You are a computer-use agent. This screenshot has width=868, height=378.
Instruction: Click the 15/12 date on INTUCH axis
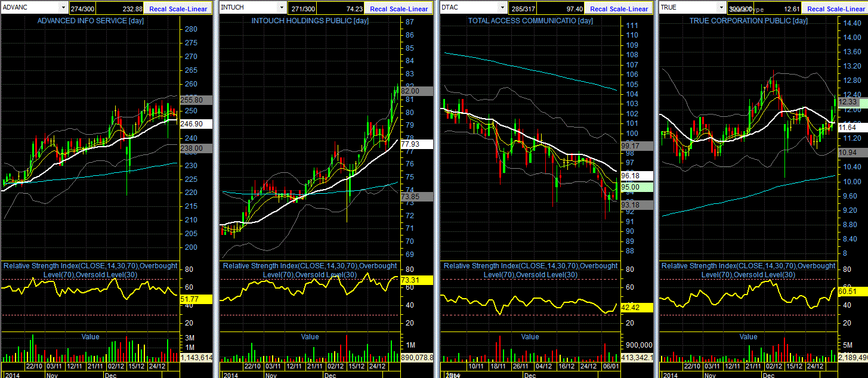click(357, 366)
